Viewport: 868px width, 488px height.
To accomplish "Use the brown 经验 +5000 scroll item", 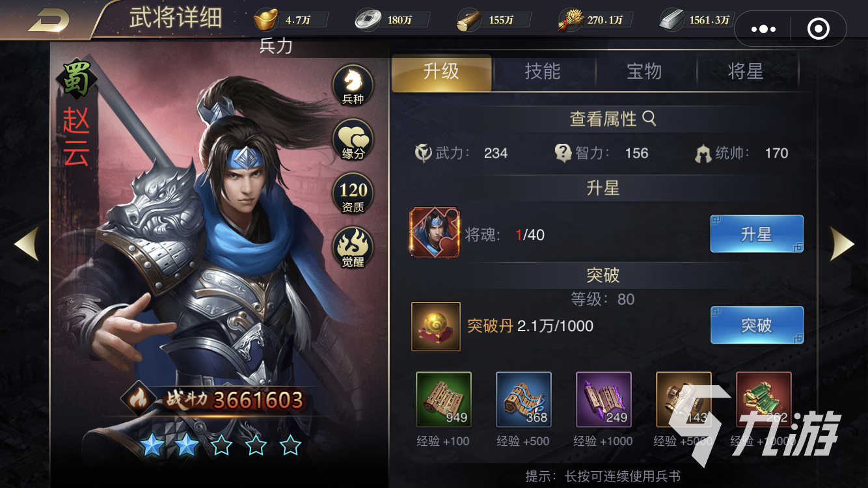I will point(683,400).
